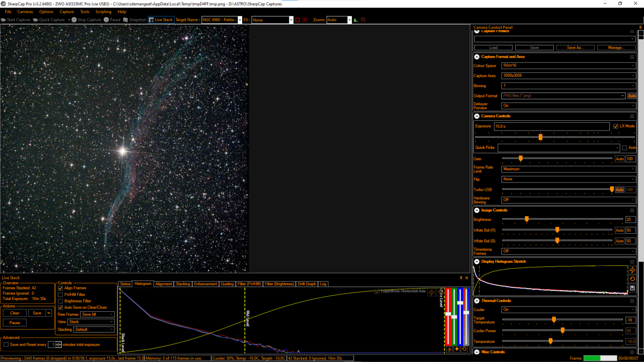Click the auto-stretch star icon below histogram sliders

coord(456,349)
